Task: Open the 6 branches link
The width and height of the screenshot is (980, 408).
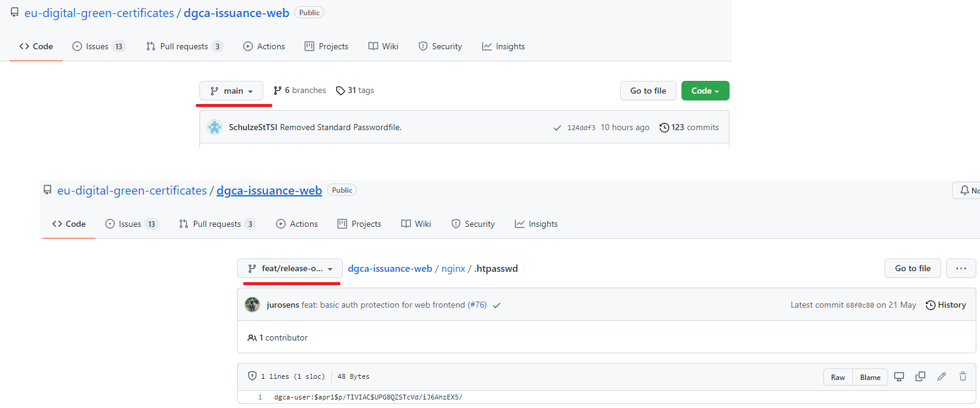Action: pyautogui.click(x=300, y=90)
